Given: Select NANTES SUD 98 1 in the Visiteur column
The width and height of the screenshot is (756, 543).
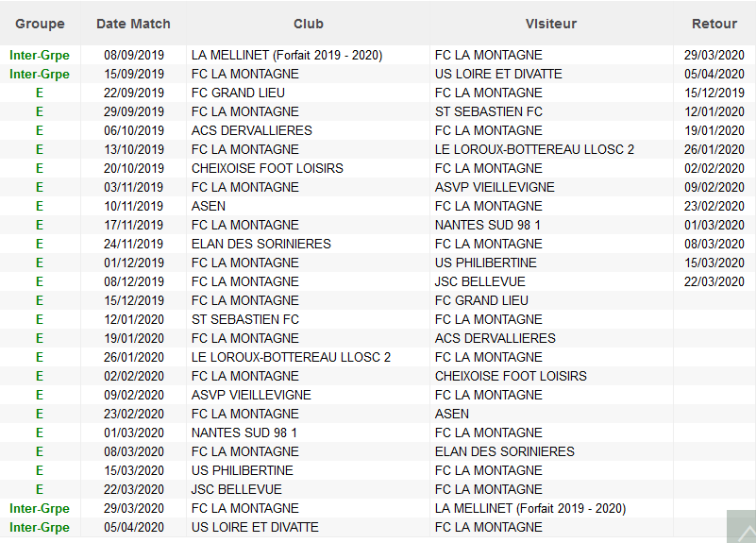Looking at the screenshot, I should (487, 225).
